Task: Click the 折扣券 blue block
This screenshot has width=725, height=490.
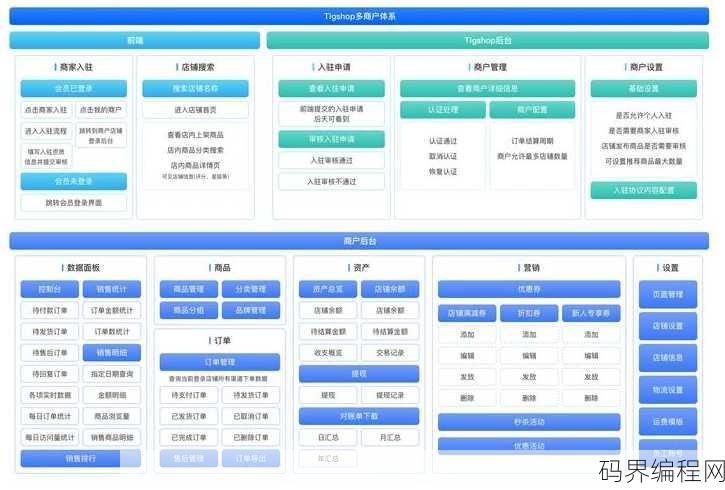Action: click(529, 313)
